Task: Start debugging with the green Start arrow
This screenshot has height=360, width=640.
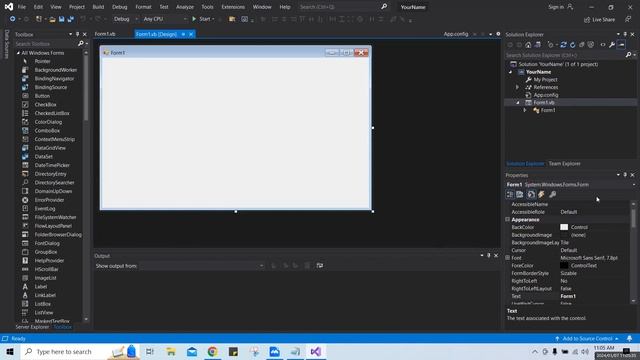Action: pyautogui.click(x=194, y=19)
